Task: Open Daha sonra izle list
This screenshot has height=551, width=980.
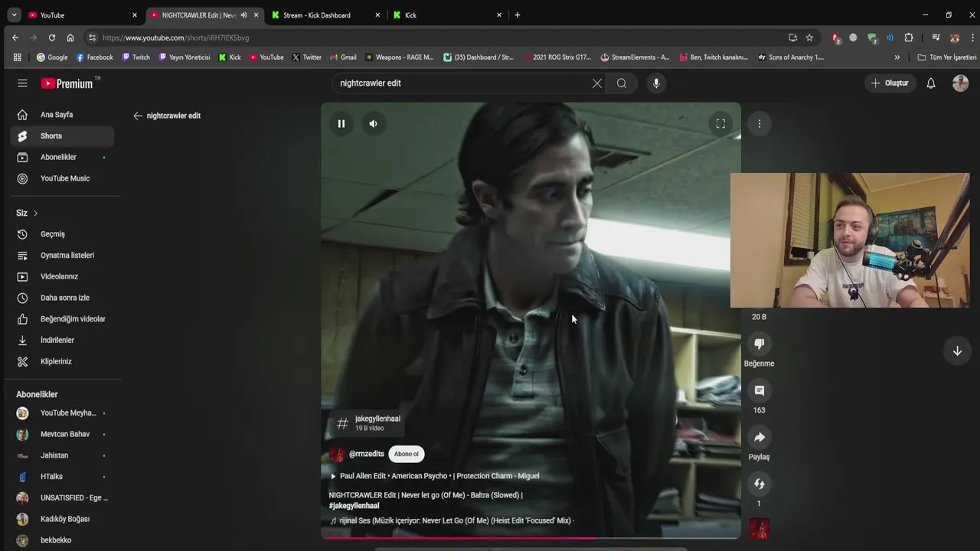Action: point(61,298)
